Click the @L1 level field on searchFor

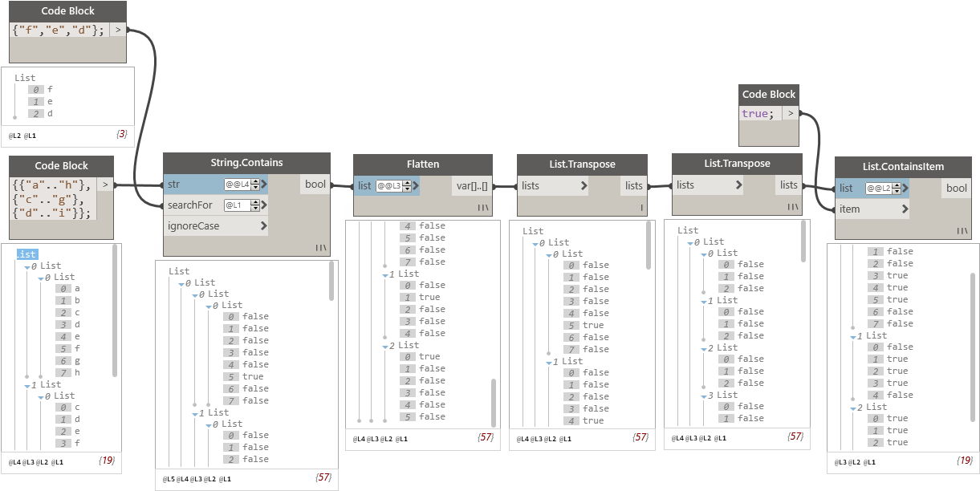[x=238, y=205]
